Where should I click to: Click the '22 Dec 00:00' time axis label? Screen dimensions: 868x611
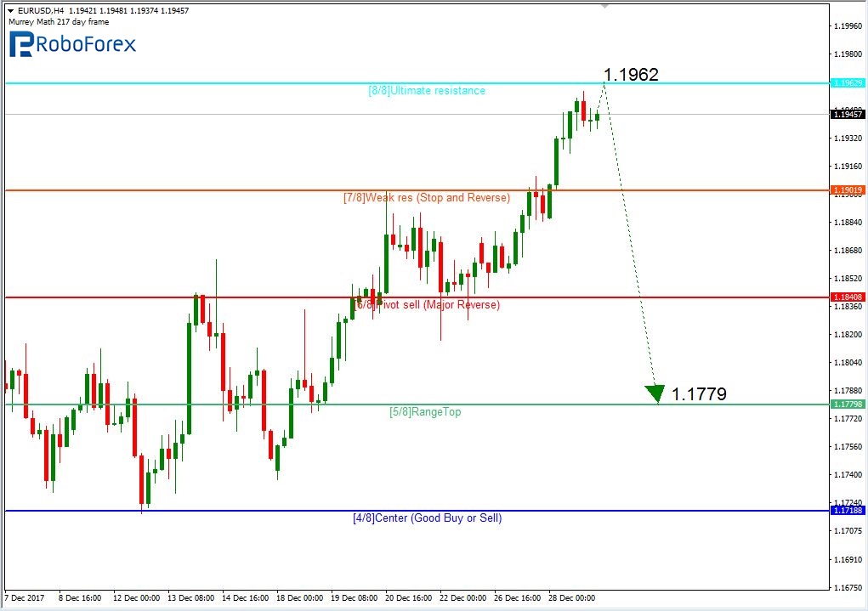[x=462, y=598]
